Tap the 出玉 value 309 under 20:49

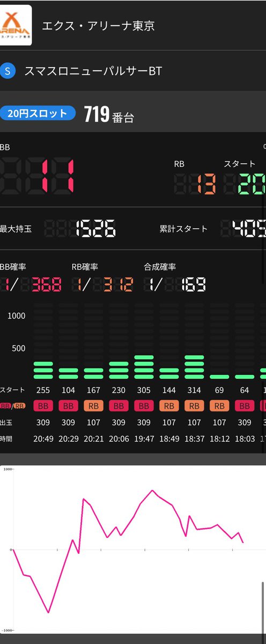coord(43,422)
